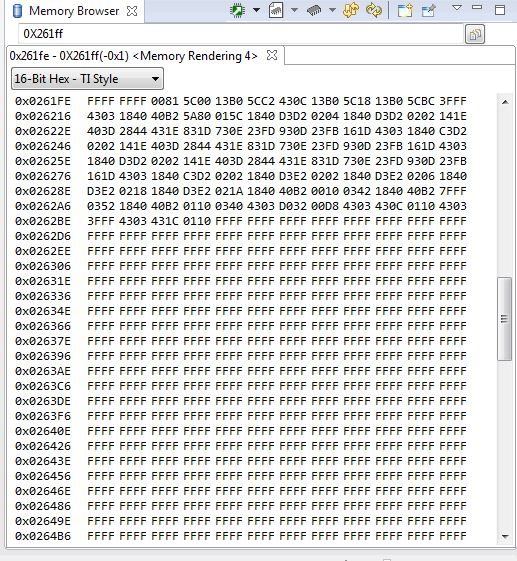Click the address field containing 0X261ff
517x561 pixels.
point(240,34)
